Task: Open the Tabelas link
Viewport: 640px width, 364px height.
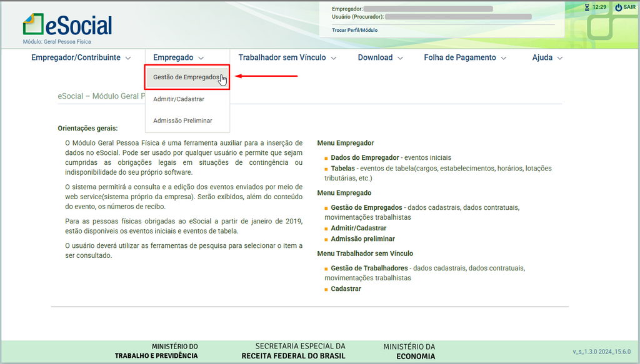Action: click(342, 169)
